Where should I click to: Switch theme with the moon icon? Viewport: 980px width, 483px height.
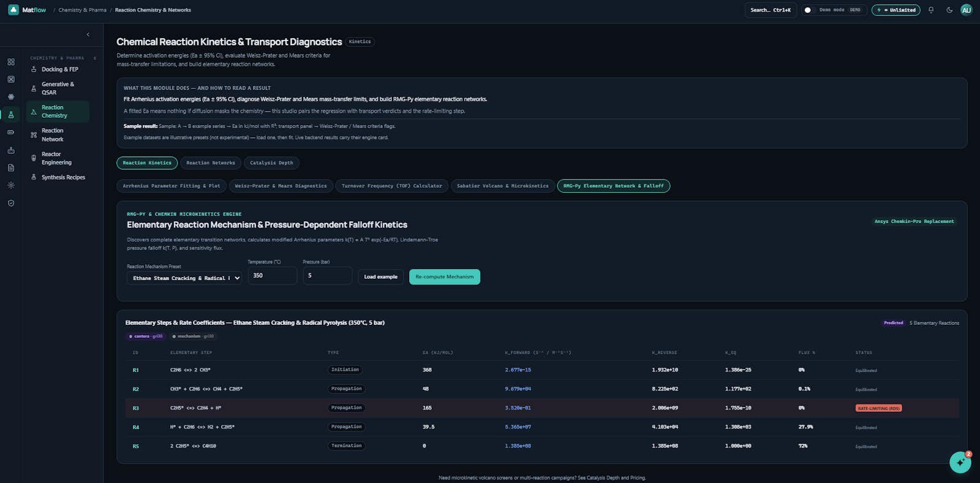949,10
